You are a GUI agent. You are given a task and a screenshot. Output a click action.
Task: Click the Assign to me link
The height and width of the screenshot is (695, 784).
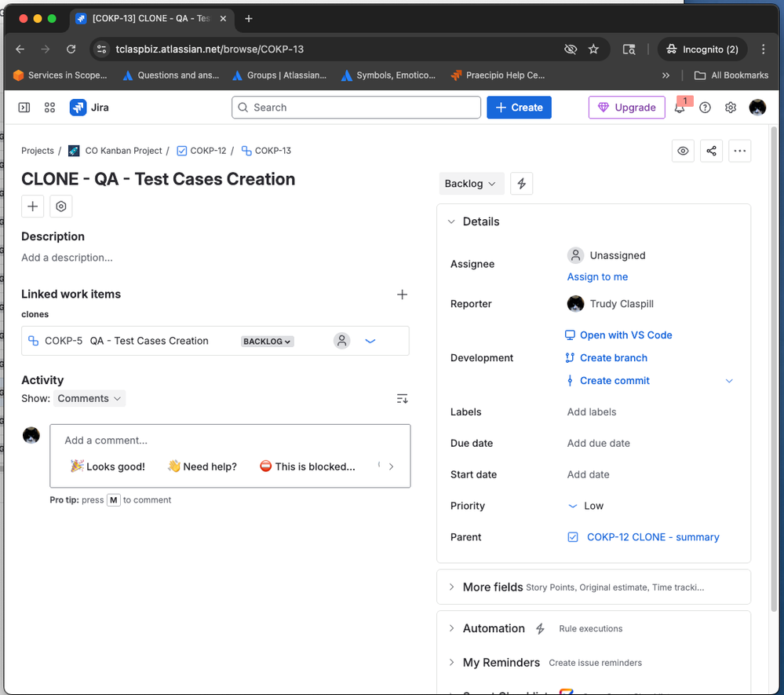597,277
